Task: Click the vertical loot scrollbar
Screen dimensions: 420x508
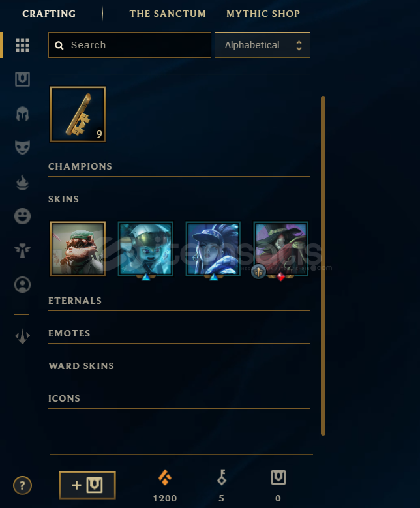Action: [323, 265]
